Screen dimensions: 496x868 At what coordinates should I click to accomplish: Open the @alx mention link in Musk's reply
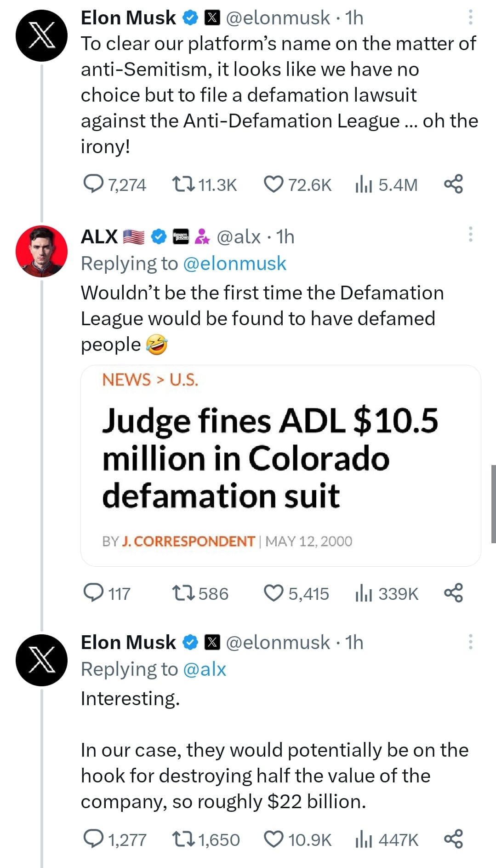tap(205, 669)
